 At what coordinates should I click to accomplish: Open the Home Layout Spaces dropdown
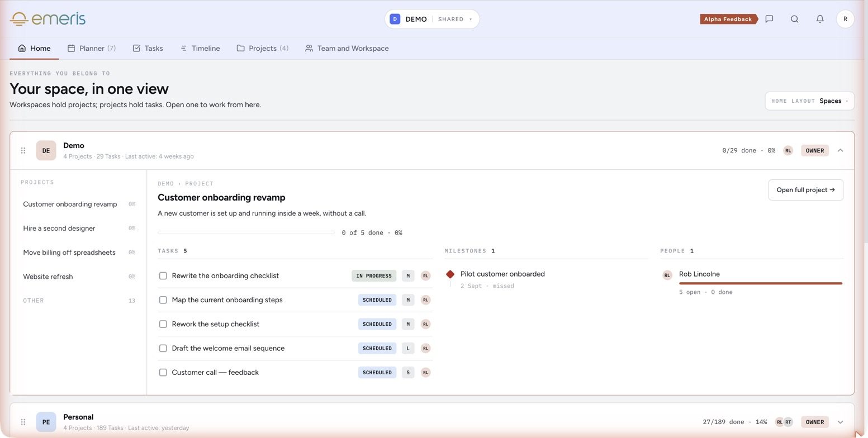coord(809,101)
